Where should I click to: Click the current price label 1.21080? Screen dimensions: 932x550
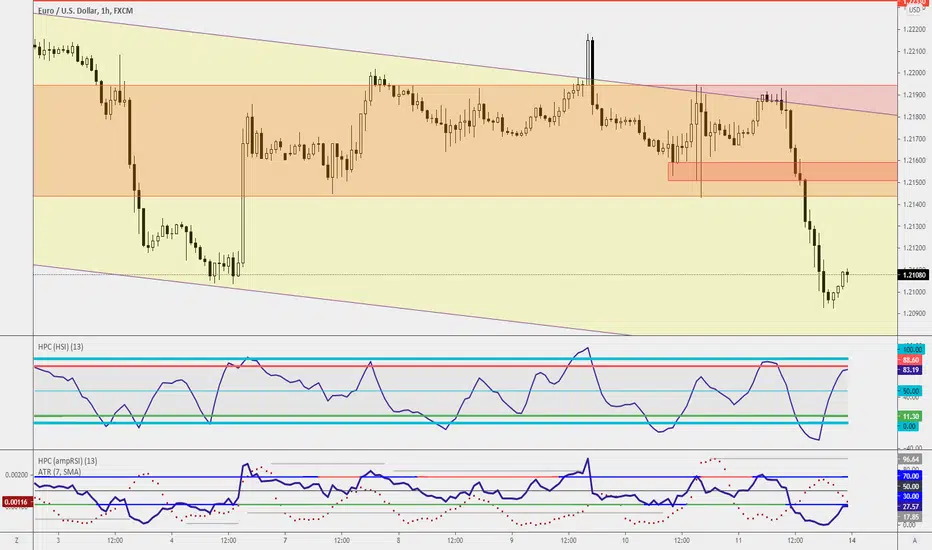914,275
